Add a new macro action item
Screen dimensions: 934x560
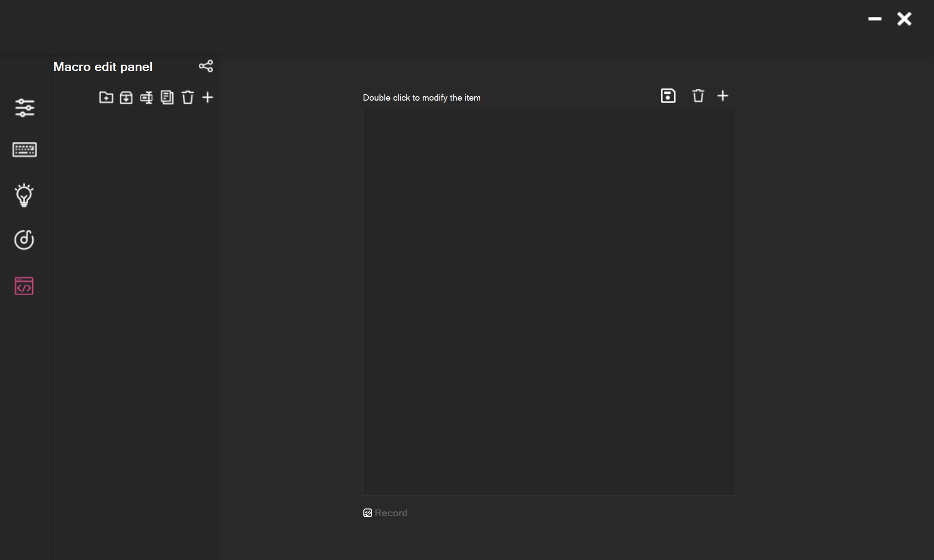coord(723,96)
